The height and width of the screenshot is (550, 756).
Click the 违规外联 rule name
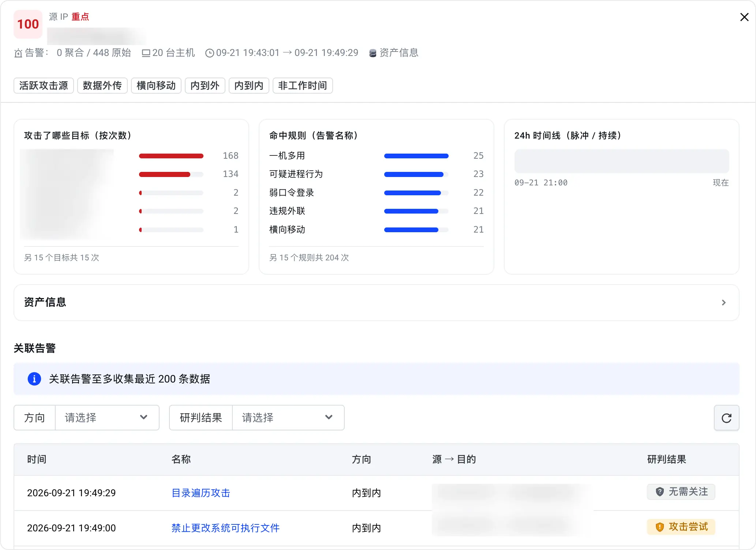[287, 211]
